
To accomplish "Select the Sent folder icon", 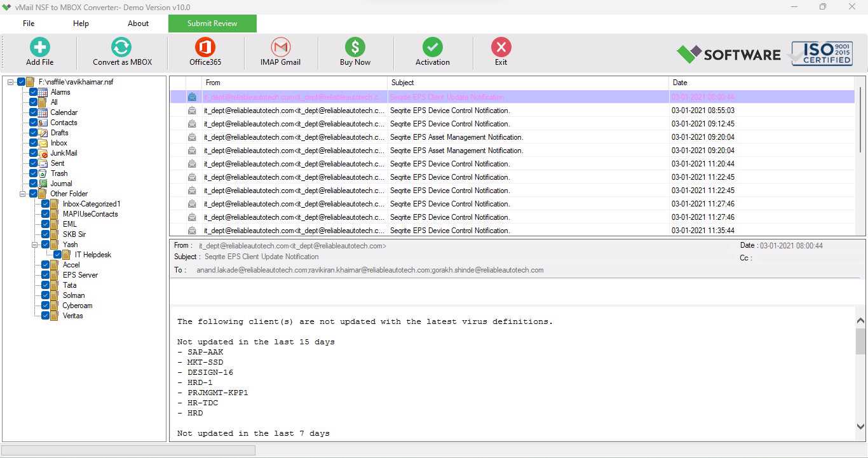I will pyautogui.click(x=43, y=163).
